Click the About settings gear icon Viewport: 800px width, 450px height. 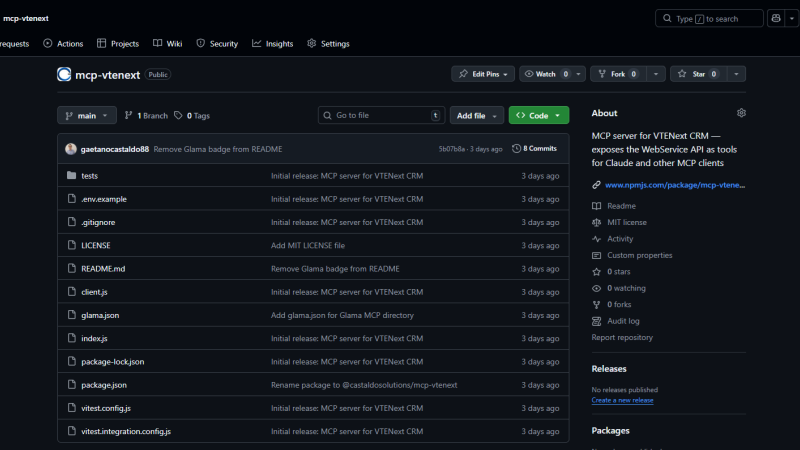pos(741,113)
